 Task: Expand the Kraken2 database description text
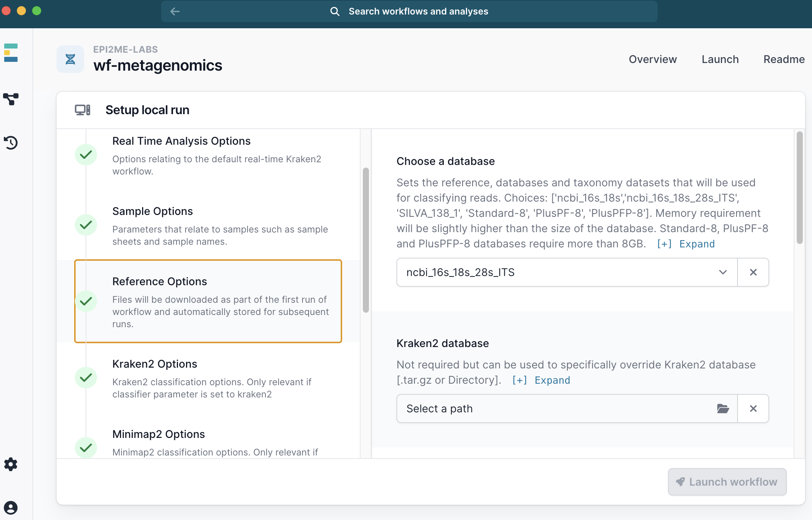552,380
